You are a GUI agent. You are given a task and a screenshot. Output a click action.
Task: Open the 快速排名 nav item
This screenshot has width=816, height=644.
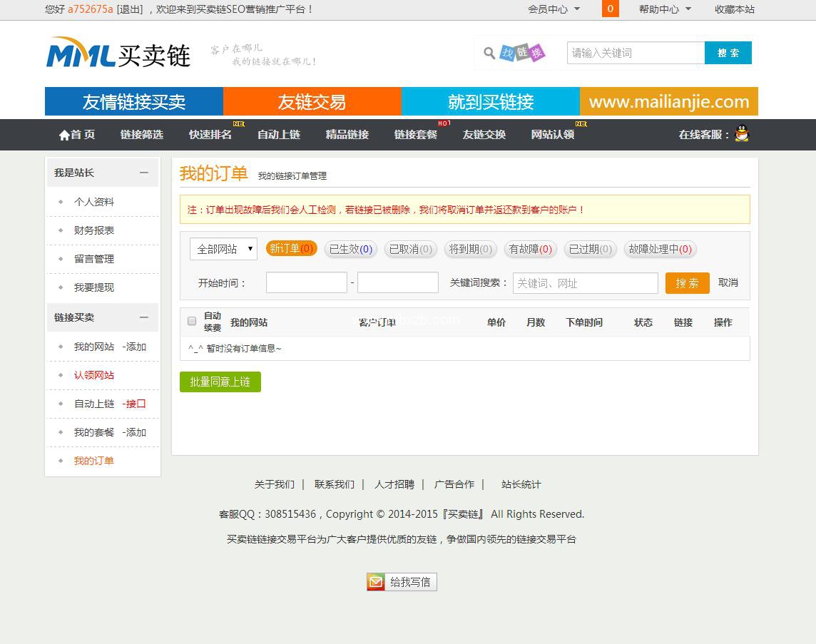(210, 134)
